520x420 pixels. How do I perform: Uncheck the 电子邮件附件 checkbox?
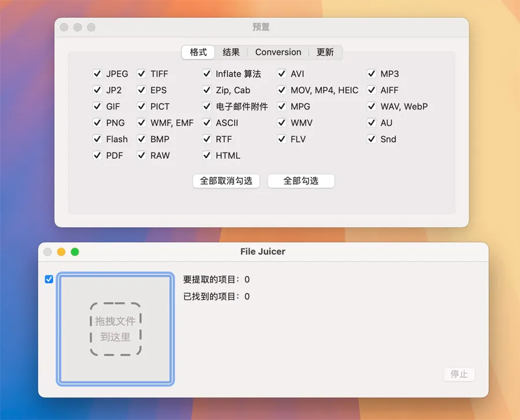207,106
